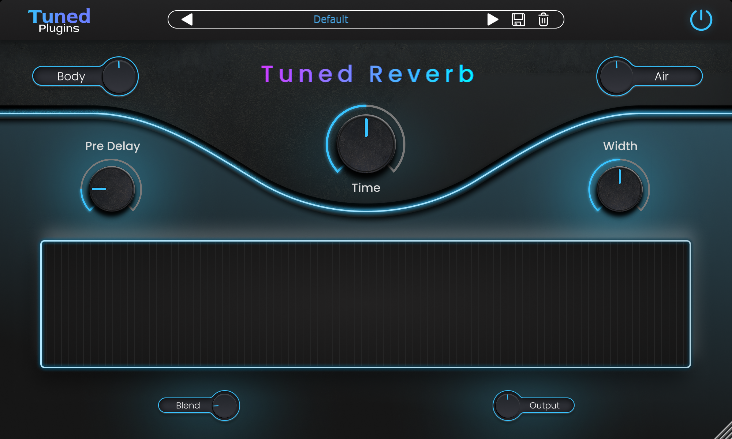The height and width of the screenshot is (439, 732).
Task: Save preset using the floppy disk icon
Action: (x=518, y=19)
